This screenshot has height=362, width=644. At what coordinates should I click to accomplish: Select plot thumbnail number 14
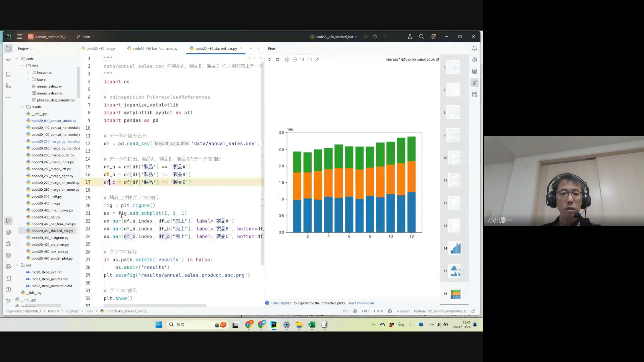(x=455, y=248)
